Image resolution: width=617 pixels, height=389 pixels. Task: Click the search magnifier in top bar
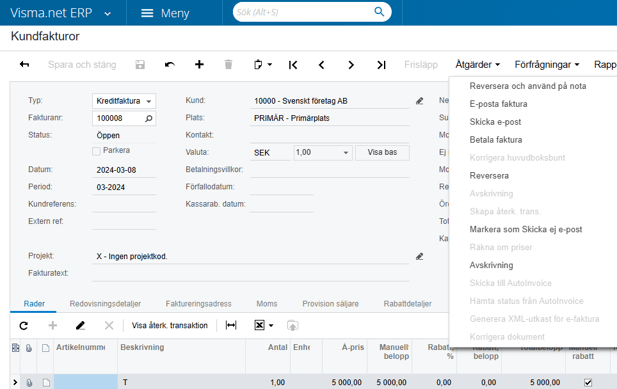[x=379, y=11]
